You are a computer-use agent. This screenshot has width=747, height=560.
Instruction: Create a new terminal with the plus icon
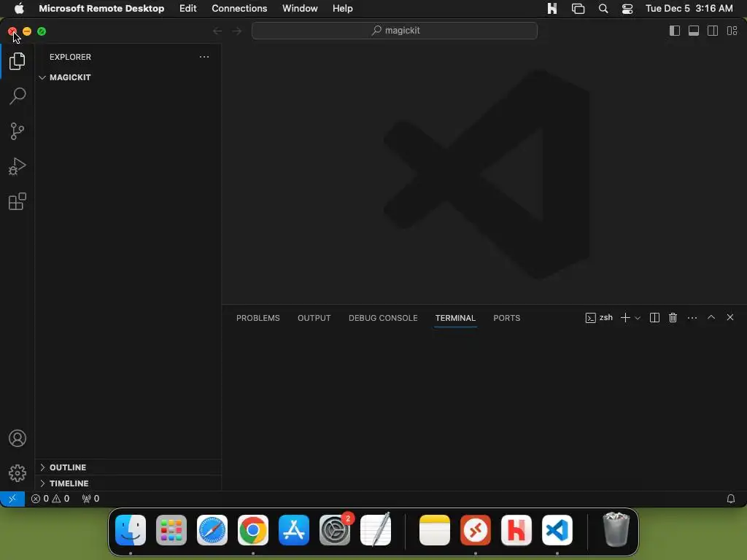625,318
